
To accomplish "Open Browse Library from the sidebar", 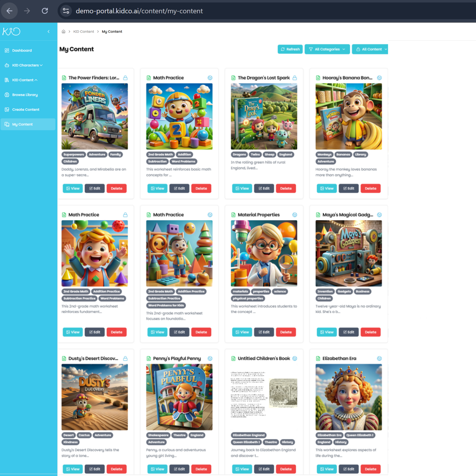I will coord(25,95).
